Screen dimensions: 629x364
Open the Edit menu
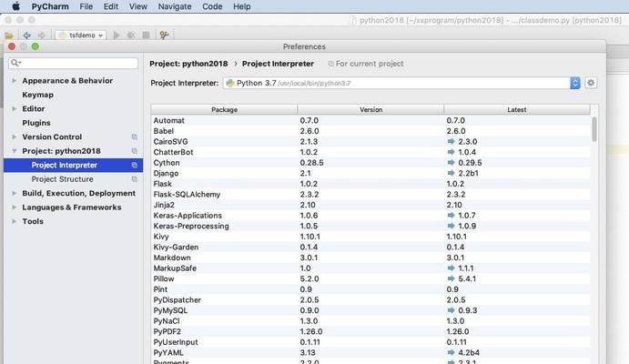(x=111, y=6)
